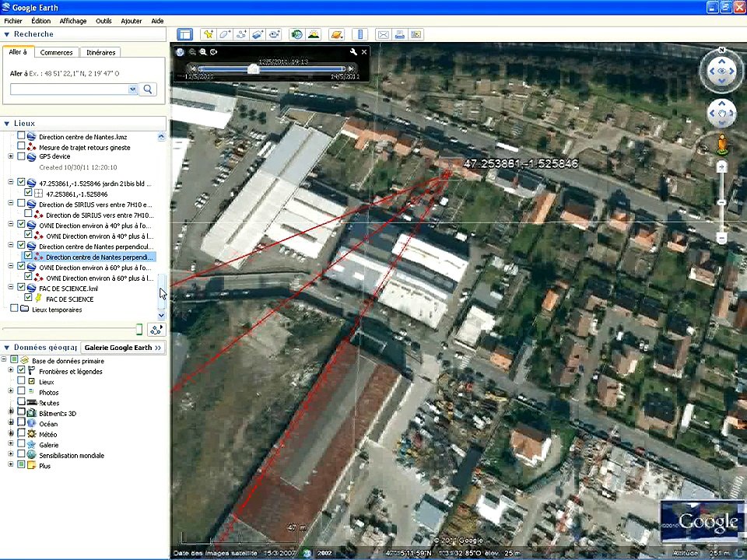Toggle OVNI Direction environ à 40° folder
This screenshot has height=560, width=747.
21,224
